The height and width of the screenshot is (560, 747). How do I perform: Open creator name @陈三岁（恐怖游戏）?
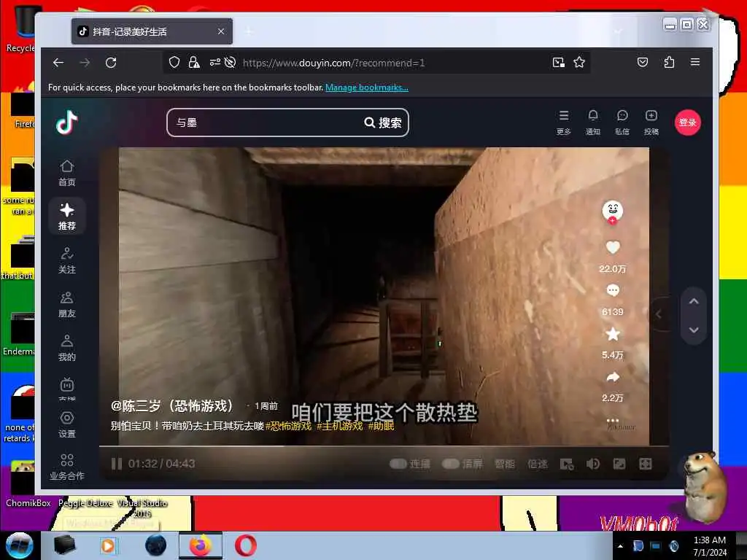coord(172,406)
